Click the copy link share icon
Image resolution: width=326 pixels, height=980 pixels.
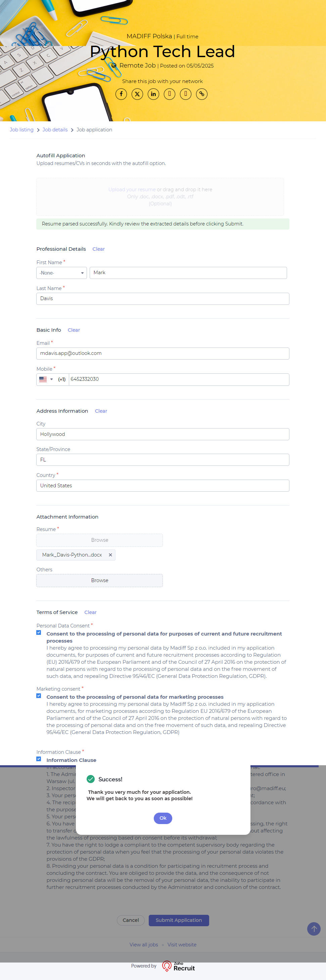(x=202, y=94)
